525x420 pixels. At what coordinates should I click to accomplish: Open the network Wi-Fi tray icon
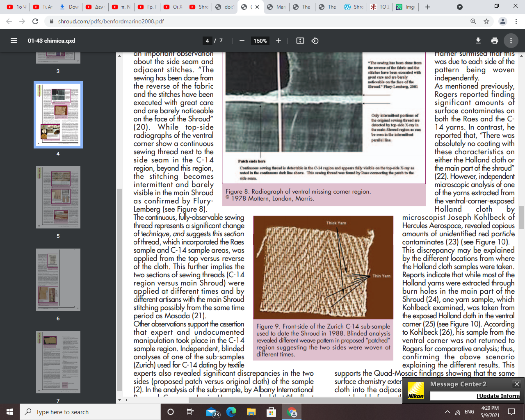pos(458,412)
